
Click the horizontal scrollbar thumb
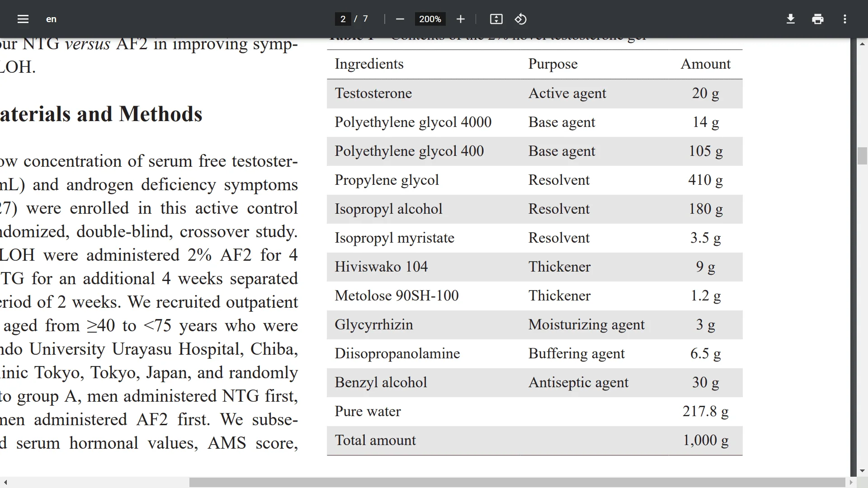[517, 483]
